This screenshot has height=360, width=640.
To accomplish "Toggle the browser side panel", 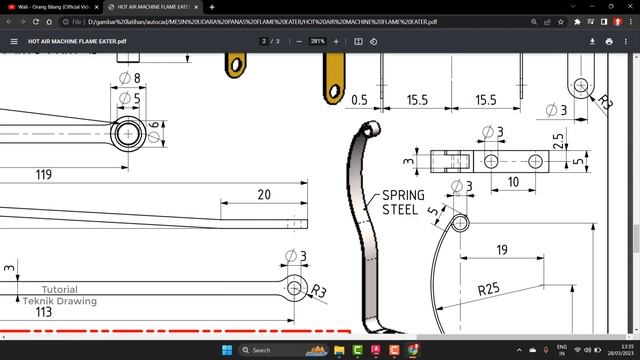I will [x=604, y=22].
